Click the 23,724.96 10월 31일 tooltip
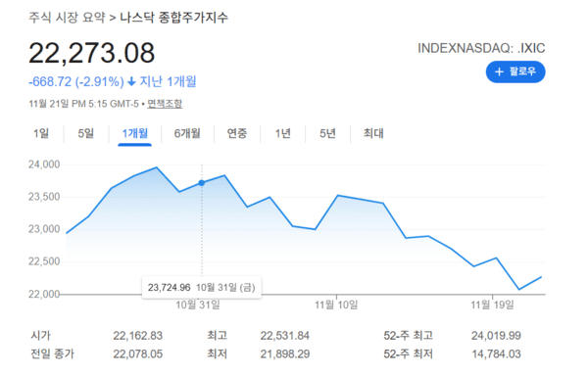The image size is (588, 375). [201, 288]
